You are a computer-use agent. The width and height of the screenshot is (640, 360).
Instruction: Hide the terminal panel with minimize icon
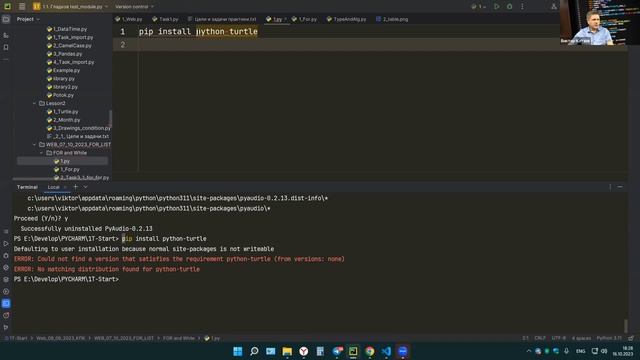pyautogui.click(x=620, y=187)
